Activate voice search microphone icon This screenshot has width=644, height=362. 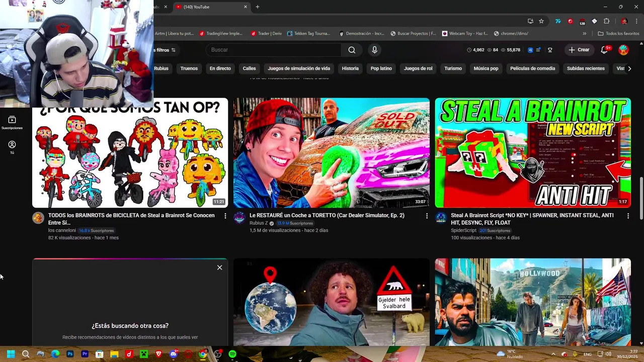click(x=374, y=50)
